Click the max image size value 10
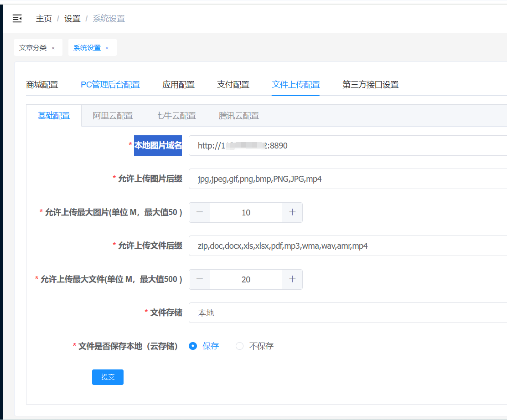 point(246,212)
